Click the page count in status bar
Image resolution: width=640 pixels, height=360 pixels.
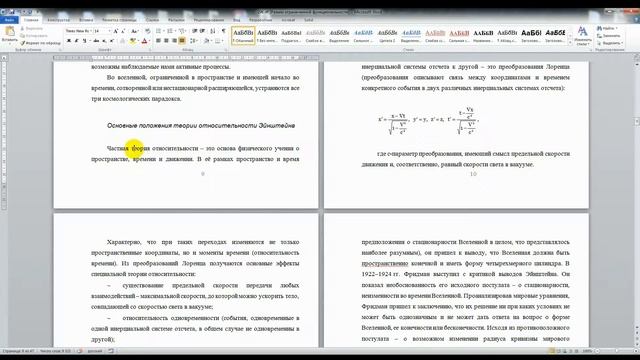pos(18,351)
